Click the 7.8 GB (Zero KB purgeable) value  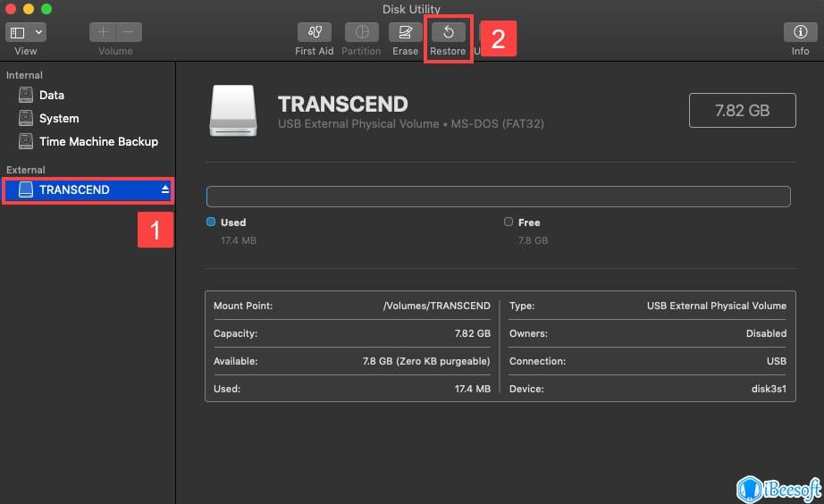[426, 362]
